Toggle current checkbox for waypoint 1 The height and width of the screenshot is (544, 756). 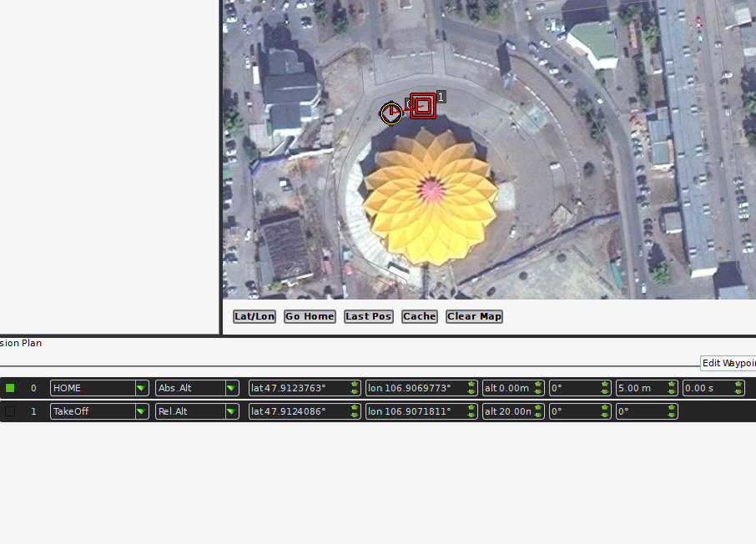10,411
